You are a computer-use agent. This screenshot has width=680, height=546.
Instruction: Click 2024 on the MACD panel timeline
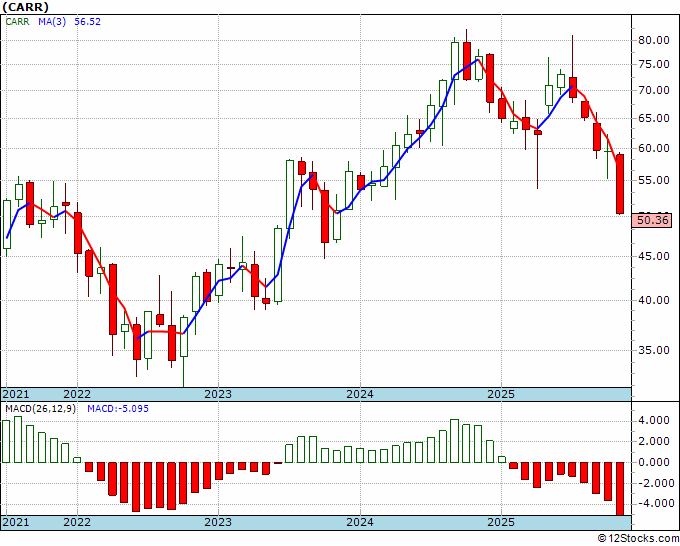[360, 522]
